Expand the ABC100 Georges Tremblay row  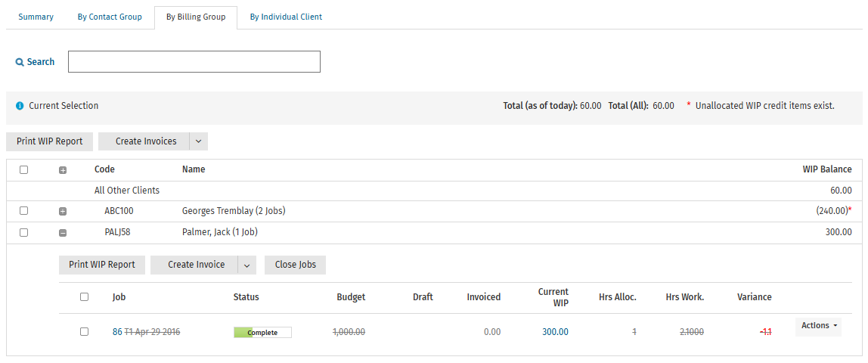coord(63,212)
